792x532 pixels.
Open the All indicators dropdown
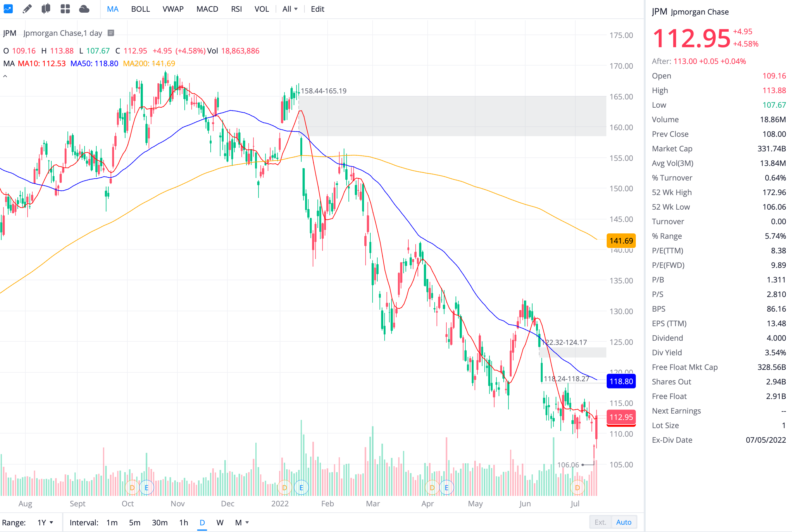click(289, 9)
